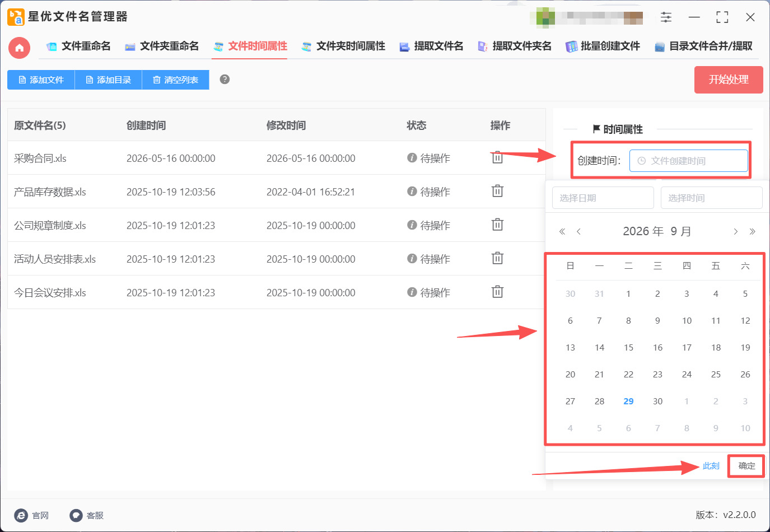The height and width of the screenshot is (532, 770).
Task: Go to previous month in calendar
Action: click(x=578, y=231)
